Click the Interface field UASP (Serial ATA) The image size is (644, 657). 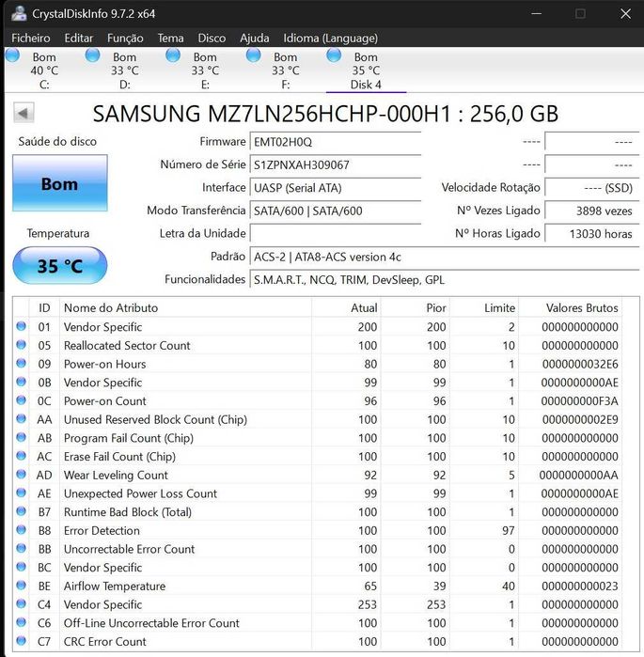pyautogui.click(x=336, y=188)
